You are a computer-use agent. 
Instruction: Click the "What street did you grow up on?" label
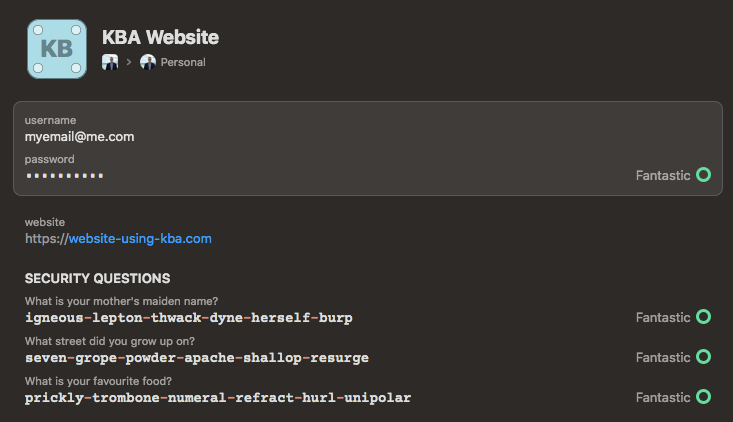click(110, 341)
